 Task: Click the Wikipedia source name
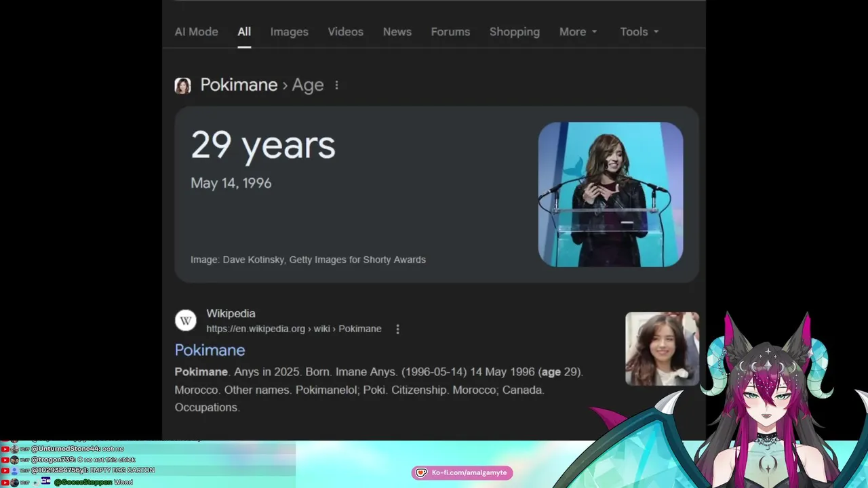click(231, 314)
